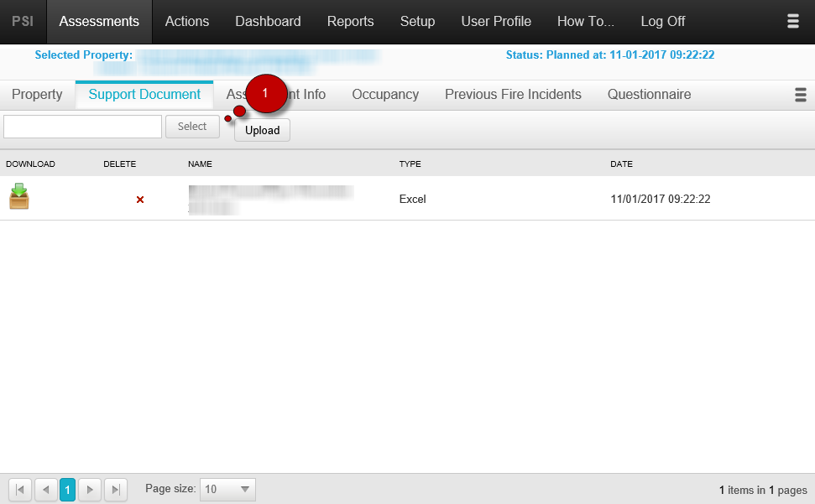This screenshot has width=815, height=504.
Task: Open the Previous Fire Incidents tab
Action: click(513, 95)
